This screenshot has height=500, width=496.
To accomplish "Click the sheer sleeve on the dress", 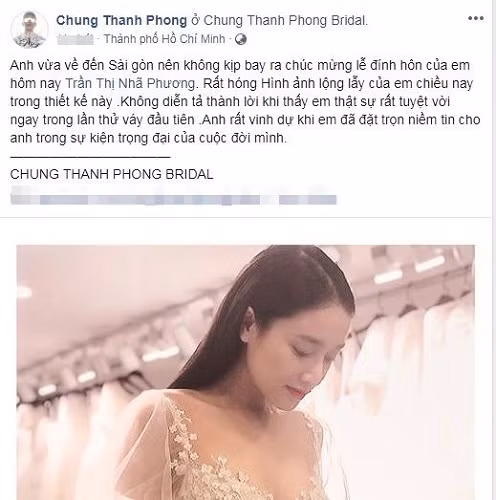I will pos(142,443).
